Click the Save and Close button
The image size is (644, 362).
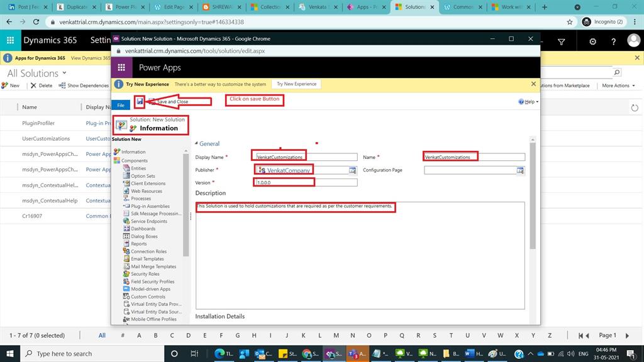point(171,101)
